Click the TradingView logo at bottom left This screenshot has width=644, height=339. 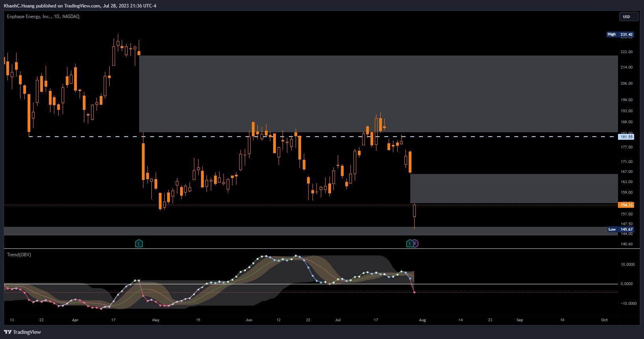pyautogui.click(x=22, y=332)
